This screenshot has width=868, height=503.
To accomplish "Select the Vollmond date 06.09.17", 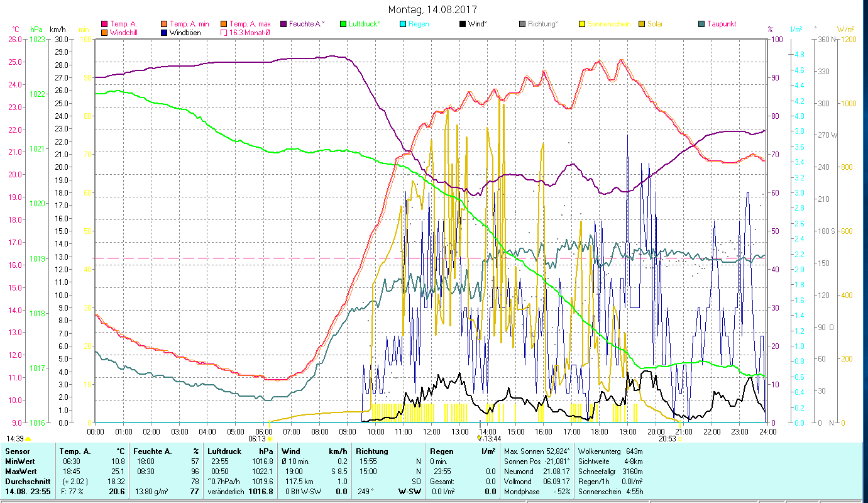I will pos(557,482).
